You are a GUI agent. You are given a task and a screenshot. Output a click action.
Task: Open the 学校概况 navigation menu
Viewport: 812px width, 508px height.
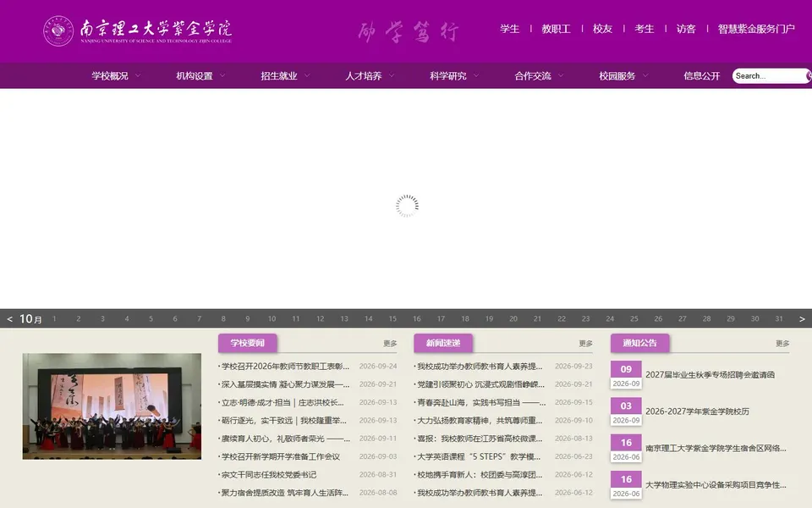click(x=110, y=75)
